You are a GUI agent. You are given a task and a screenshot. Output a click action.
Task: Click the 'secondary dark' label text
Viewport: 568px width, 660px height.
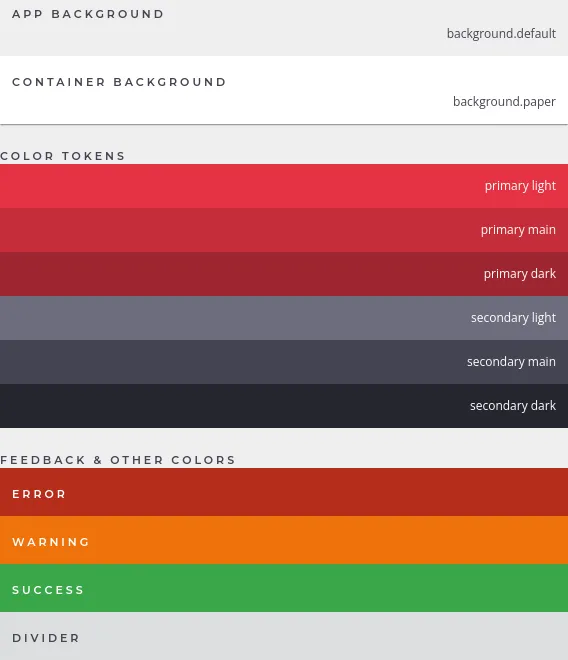[513, 406]
